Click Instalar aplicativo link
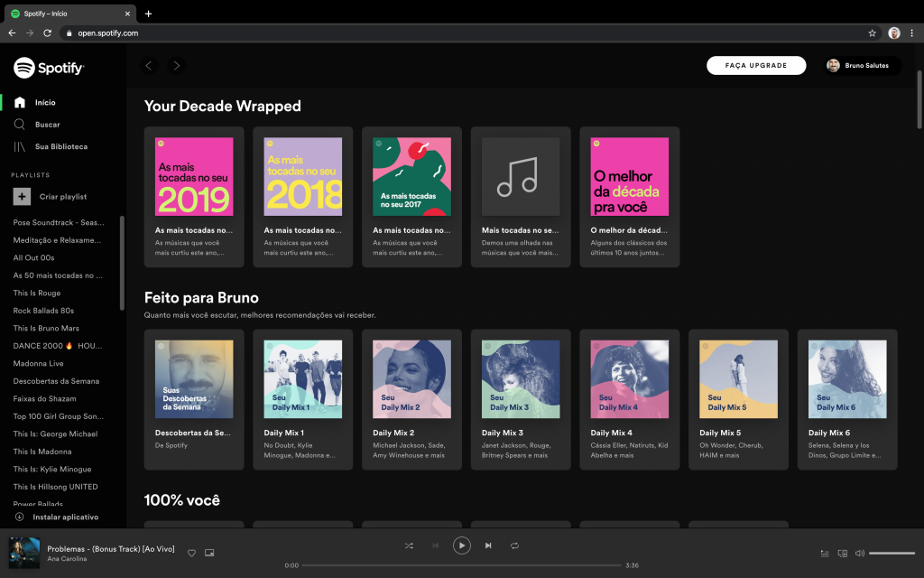Image resolution: width=924 pixels, height=578 pixels. point(65,517)
